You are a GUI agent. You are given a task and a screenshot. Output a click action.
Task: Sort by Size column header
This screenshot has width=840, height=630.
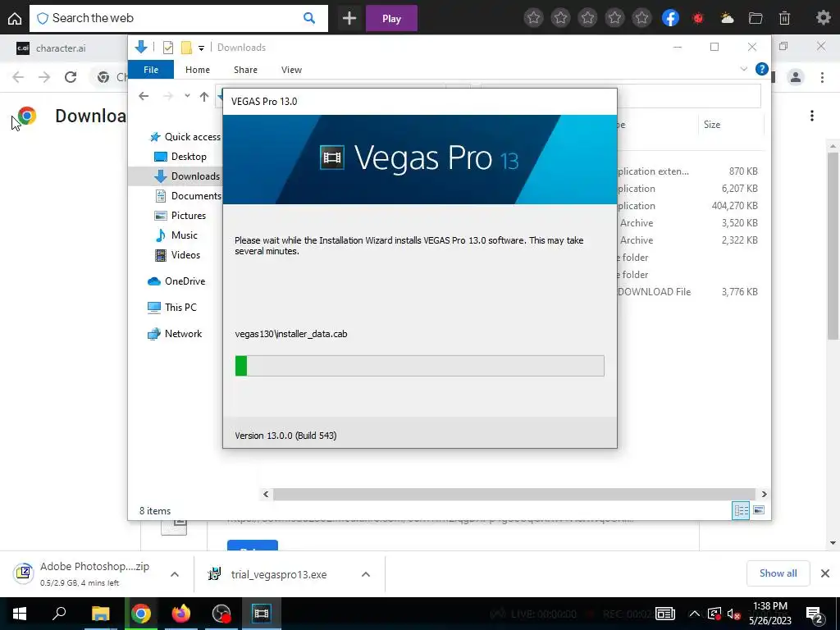pyautogui.click(x=731, y=125)
